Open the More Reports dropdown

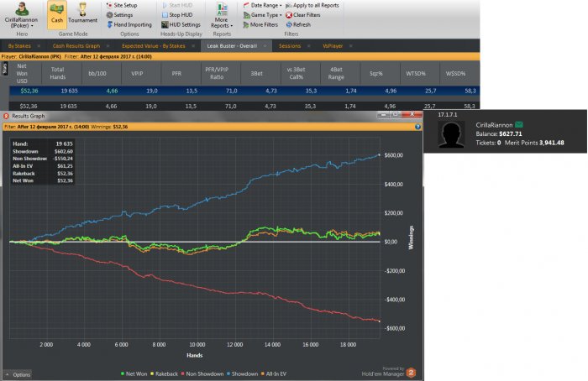221,17
